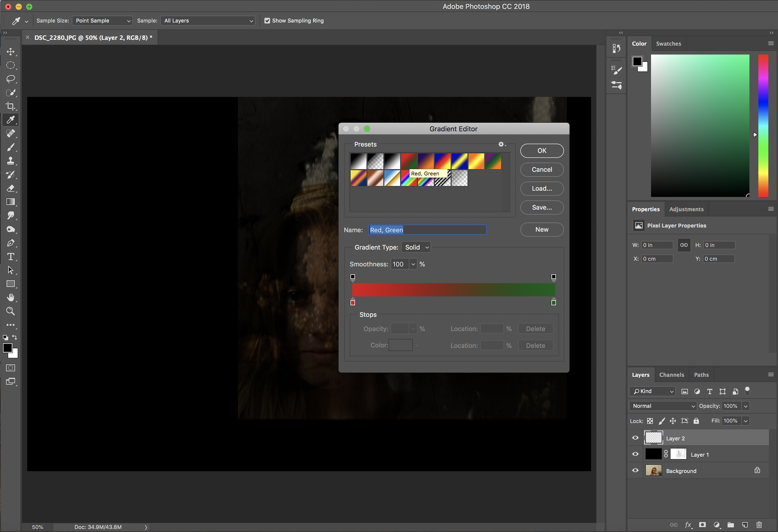Select the green color stop

553,302
